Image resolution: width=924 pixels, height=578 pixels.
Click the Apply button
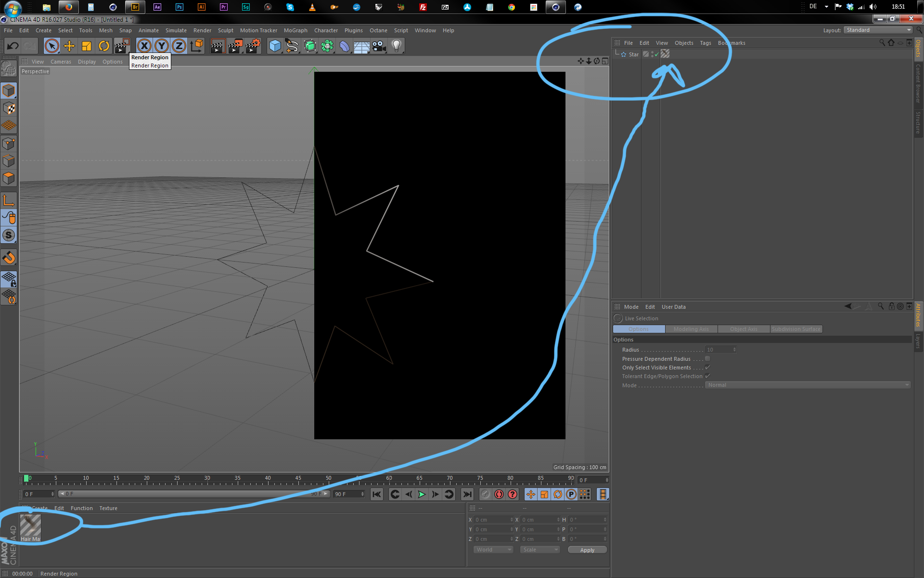pyautogui.click(x=587, y=550)
